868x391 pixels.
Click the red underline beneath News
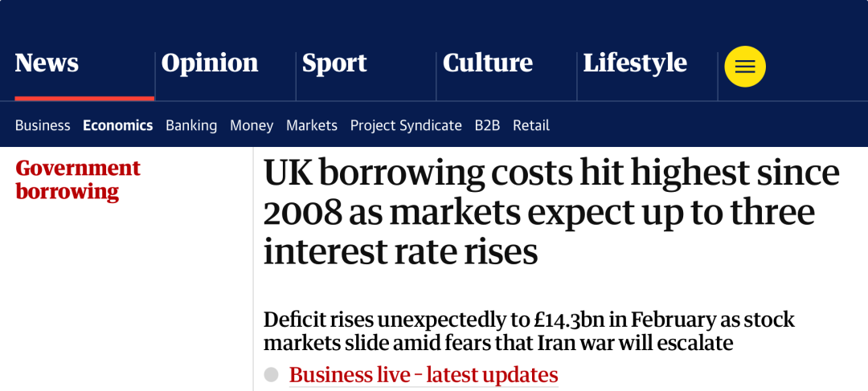84,98
